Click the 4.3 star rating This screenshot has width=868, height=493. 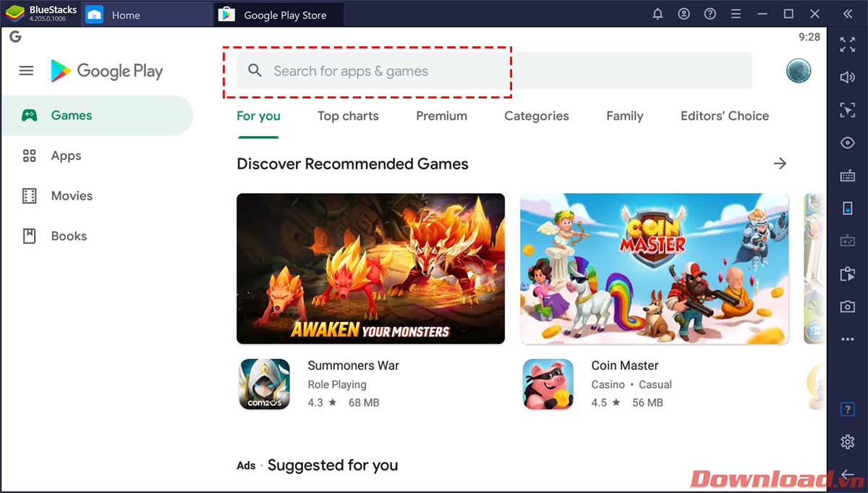coord(322,403)
